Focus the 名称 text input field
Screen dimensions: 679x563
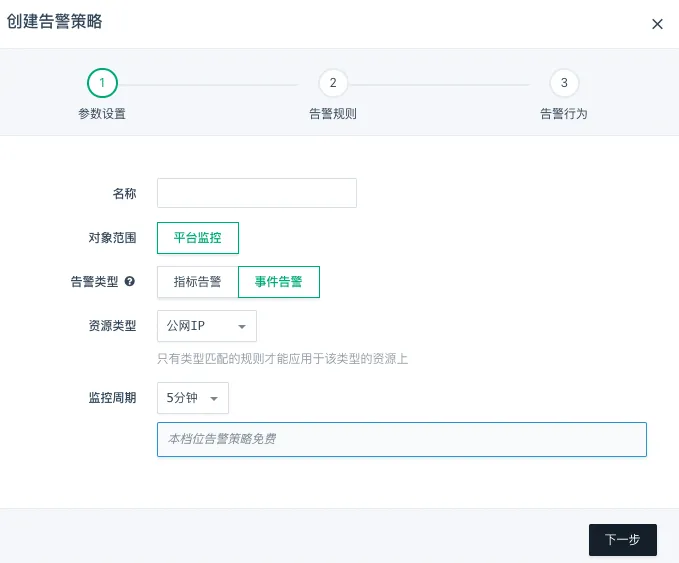[x=257, y=193]
